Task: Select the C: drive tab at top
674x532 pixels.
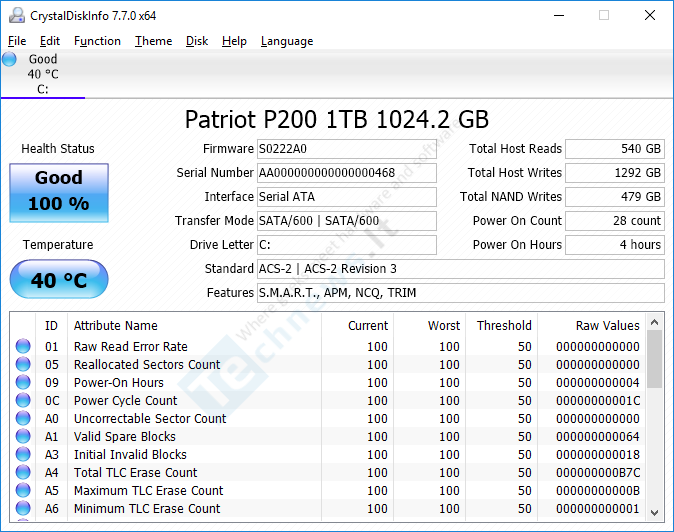Action: click(x=43, y=74)
